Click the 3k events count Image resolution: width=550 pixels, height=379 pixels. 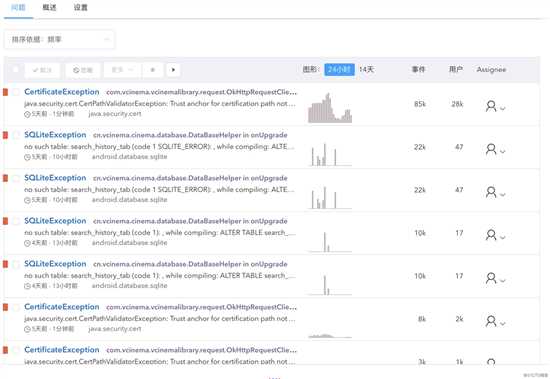(x=422, y=362)
